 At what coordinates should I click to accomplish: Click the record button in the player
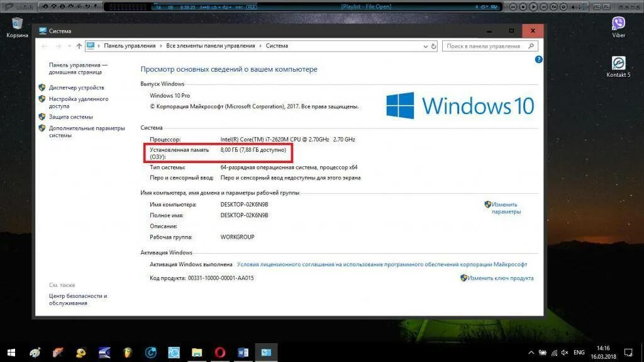click(x=563, y=7)
